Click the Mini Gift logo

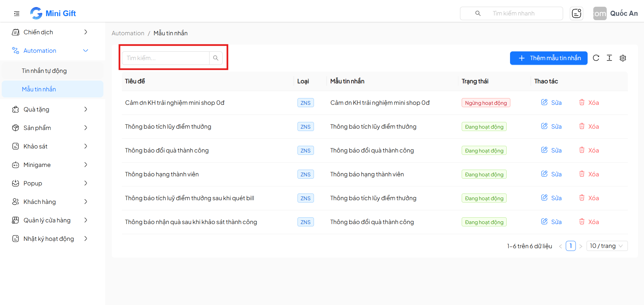(53, 13)
